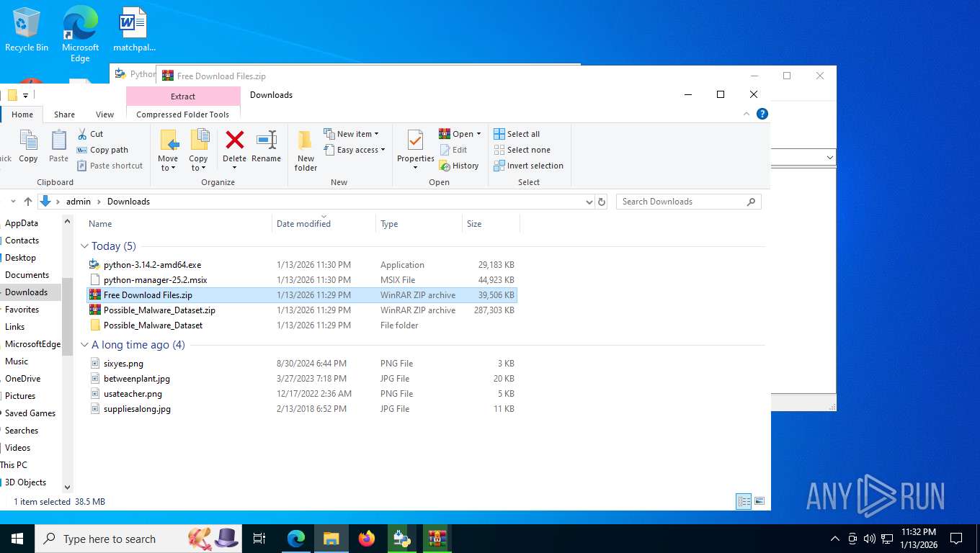Click the red Delete icon
Viewport: 980px width, 553px height.
234,140
